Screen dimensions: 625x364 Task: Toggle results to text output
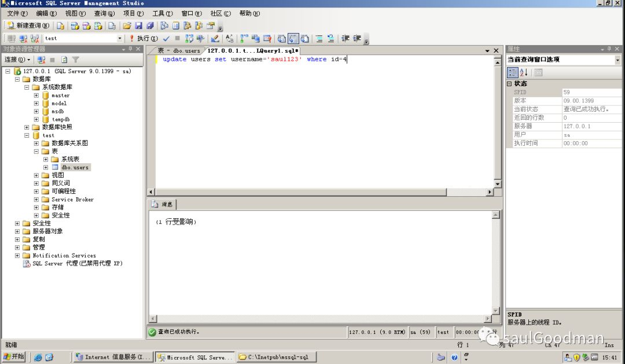[x=282, y=38]
